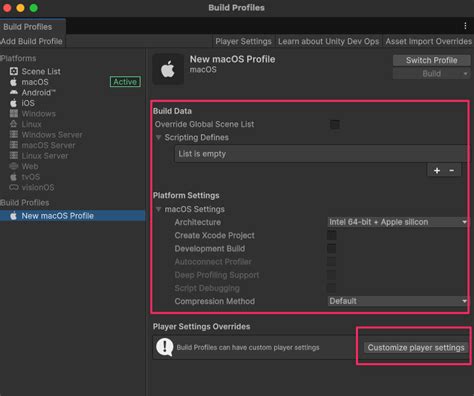Open the three-dot window options menu
Screen dimensions: 474x396
pos(465,26)
